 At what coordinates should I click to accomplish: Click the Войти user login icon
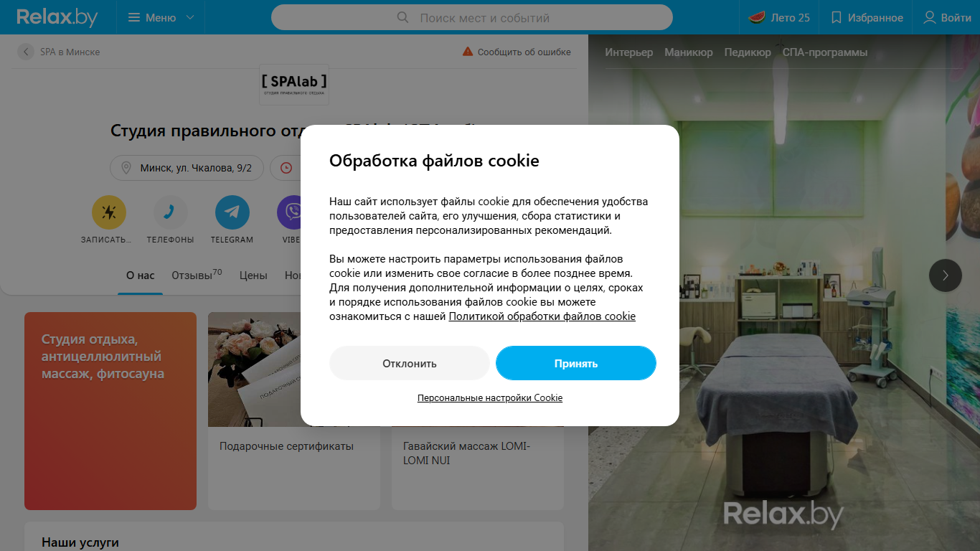(x=929, y=17)
